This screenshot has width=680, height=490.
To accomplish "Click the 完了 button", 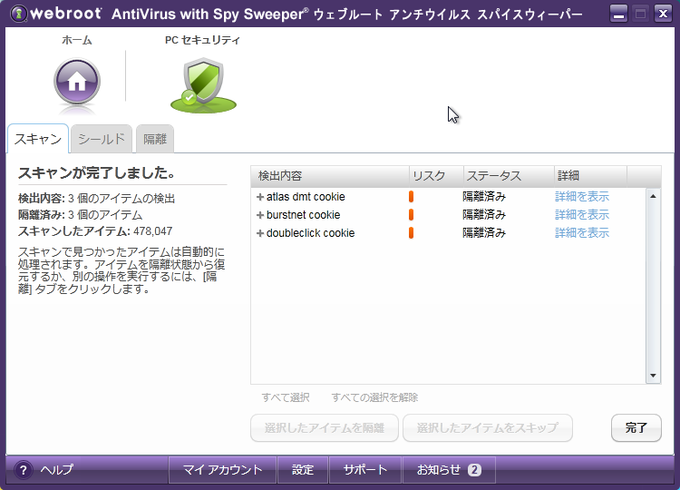I will tap(636, 428).
